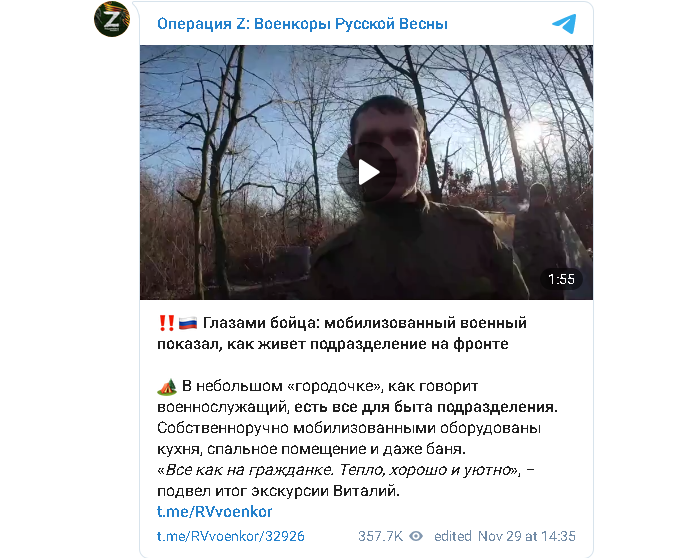The height and width of the screenshot is (558, 686).
Task: Click the Russian flag emoji
Action: click(188, 323)
